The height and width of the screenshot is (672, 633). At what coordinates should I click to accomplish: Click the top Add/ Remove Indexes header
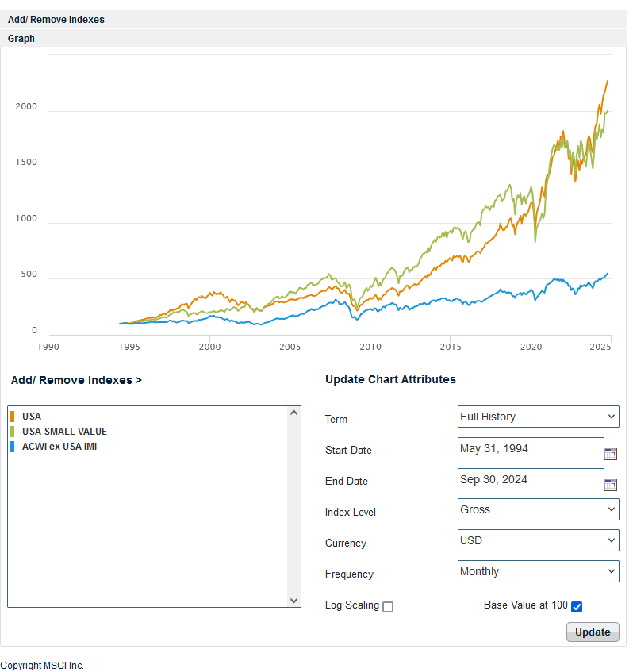[56, 20]
